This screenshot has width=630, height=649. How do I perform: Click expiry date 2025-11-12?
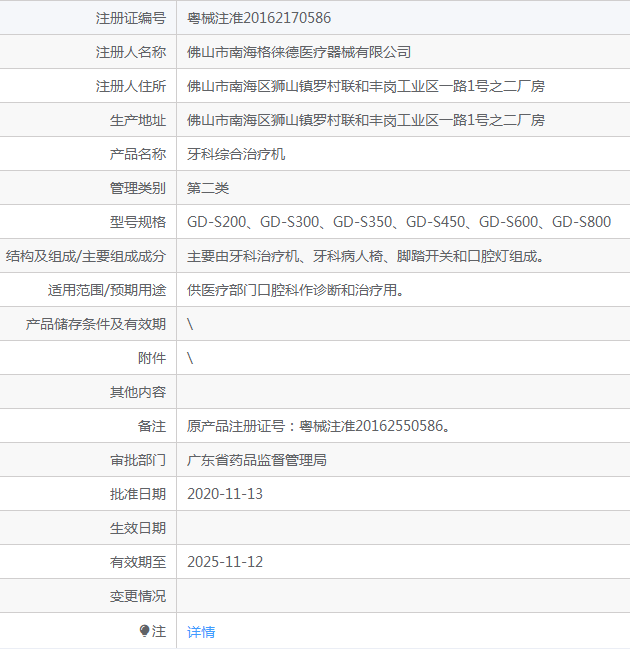[x=225, y=562]
